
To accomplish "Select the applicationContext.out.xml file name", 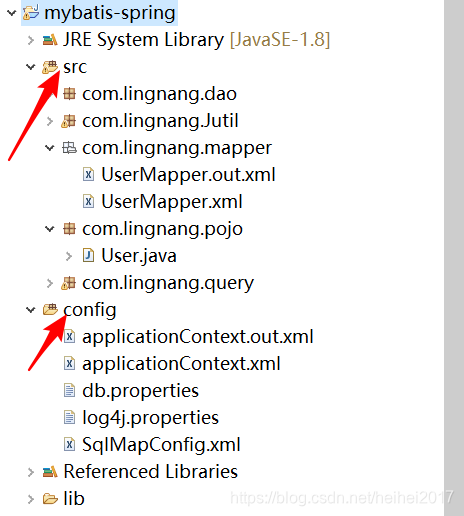I will [198, 337].
